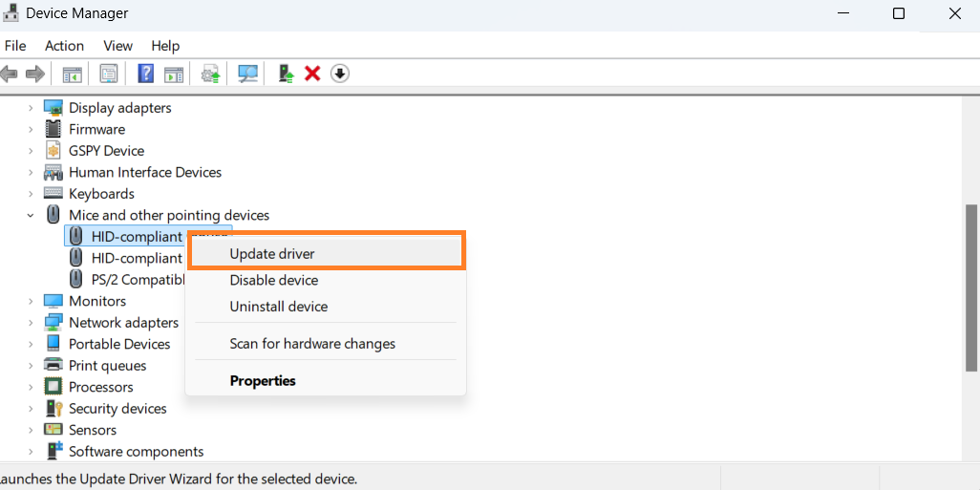Click the Security devices label text

pyautogui.click(x=118, y=408)
